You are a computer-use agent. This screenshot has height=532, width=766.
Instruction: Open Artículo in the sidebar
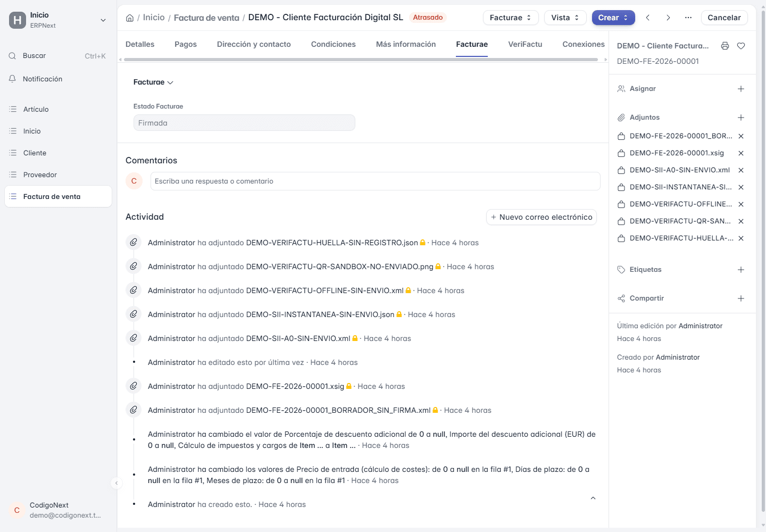[58, 110]
